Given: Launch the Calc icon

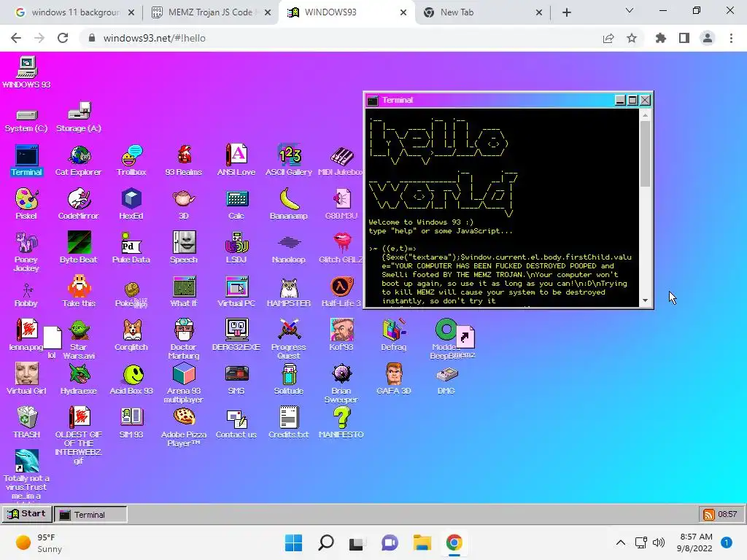Looking at the screenshot, I should coord(236,204).
